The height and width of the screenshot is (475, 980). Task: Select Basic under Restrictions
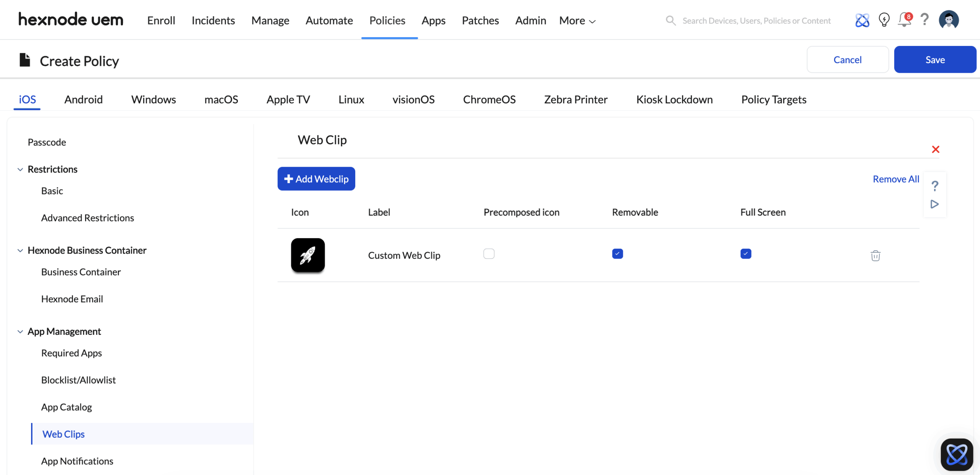(52, 191)
